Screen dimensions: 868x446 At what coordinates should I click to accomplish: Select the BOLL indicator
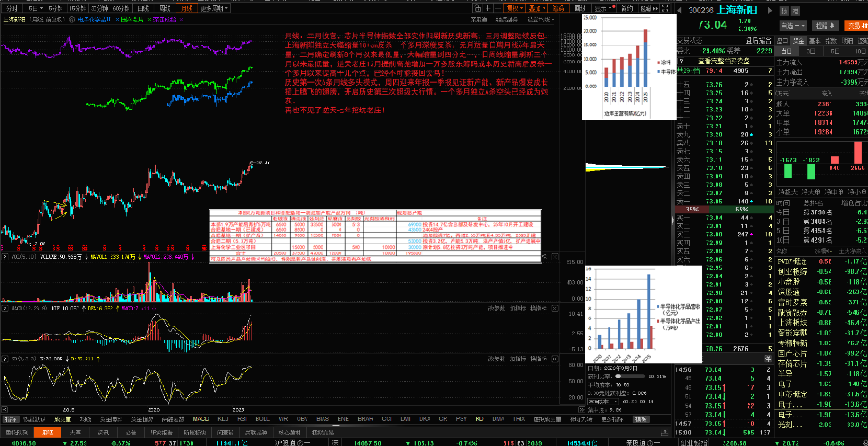point(262,419)
